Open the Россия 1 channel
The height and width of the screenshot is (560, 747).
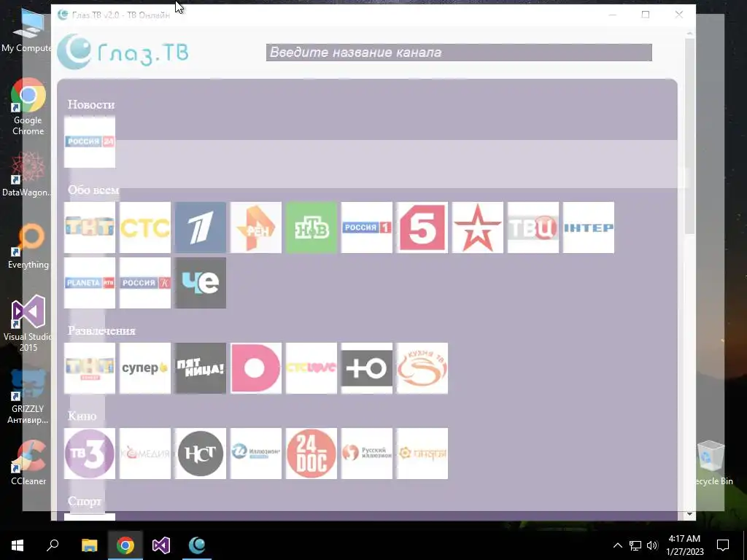coord(367,227)
